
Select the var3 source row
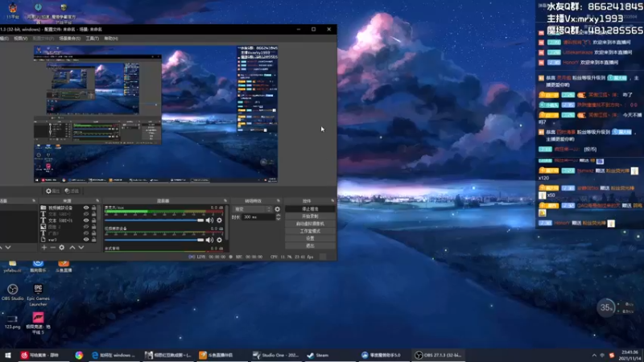[x=69, y=239]
